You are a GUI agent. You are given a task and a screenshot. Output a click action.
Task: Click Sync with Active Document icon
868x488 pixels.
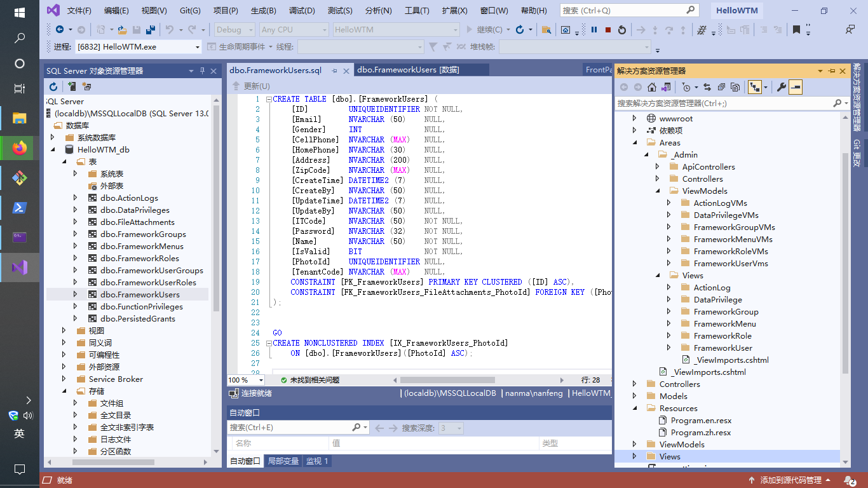pos(706,87)
